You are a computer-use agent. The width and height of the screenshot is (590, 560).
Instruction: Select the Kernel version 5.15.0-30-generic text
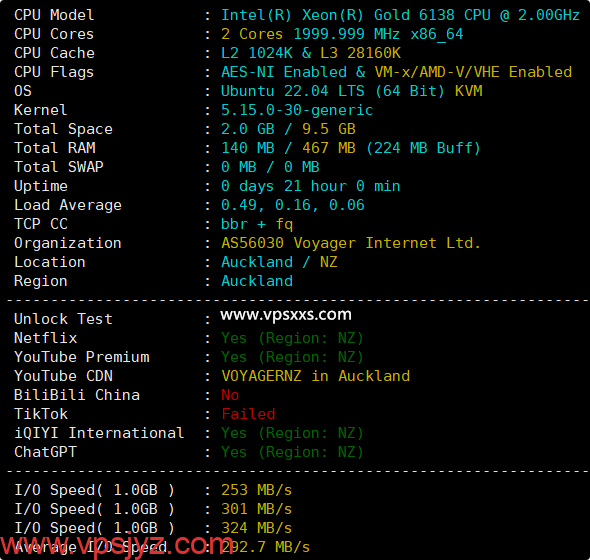pyautogui.click(x=297, y=110)
